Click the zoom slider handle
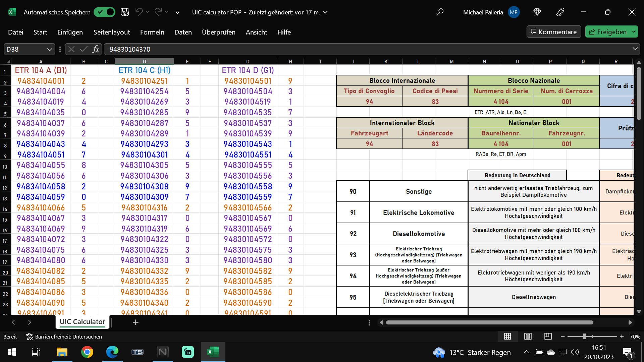 [585, 336]
